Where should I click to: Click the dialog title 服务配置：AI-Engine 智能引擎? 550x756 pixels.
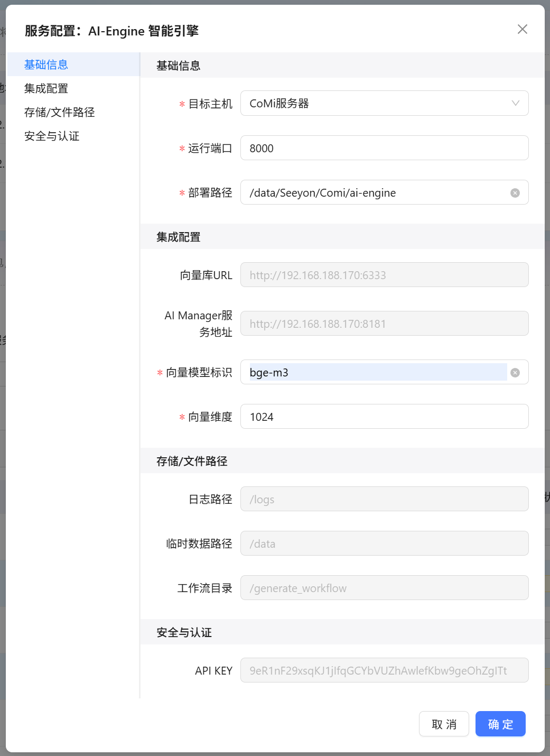(111, 31)
